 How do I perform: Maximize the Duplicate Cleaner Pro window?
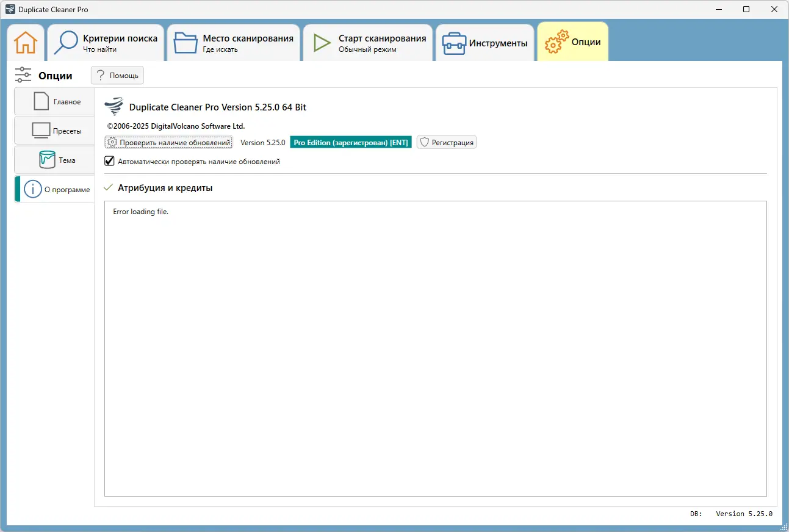pos(746,9)
